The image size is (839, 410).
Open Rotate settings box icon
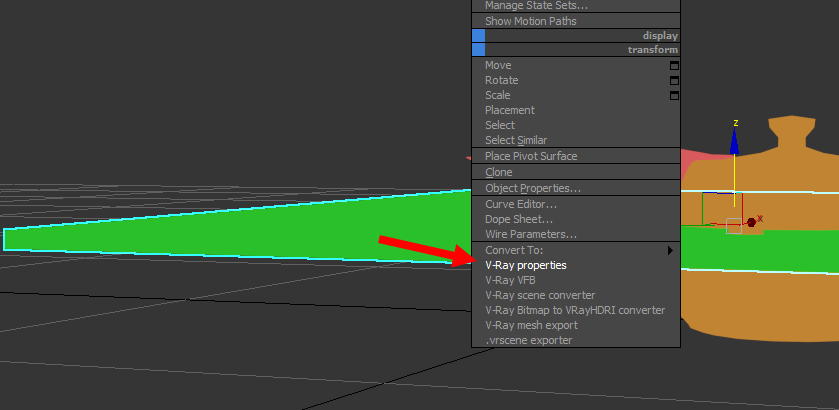[x=674, y=80]
